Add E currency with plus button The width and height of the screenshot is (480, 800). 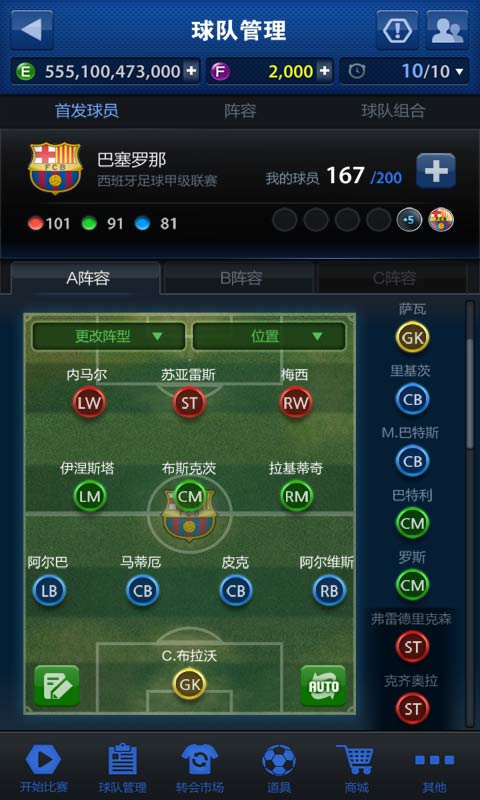191,71
